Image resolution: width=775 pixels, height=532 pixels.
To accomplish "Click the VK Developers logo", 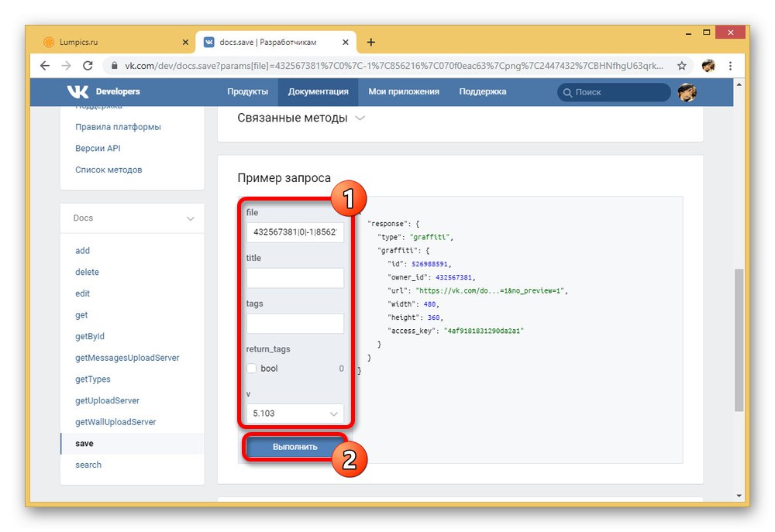I will point(103,92).
